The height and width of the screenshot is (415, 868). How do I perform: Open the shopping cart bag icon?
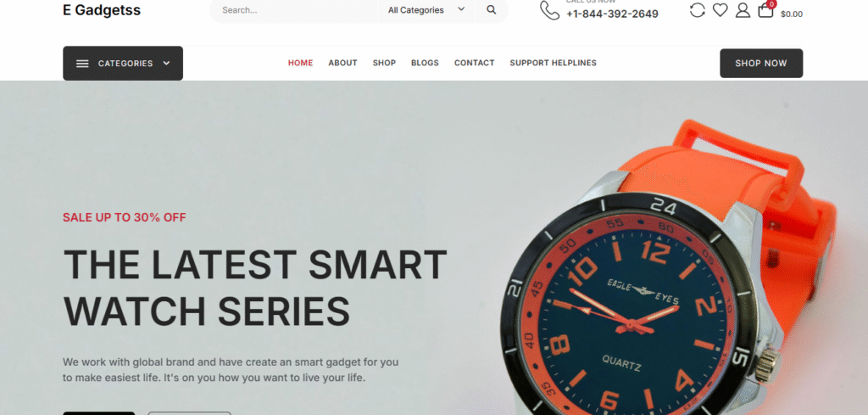(765, 10)
